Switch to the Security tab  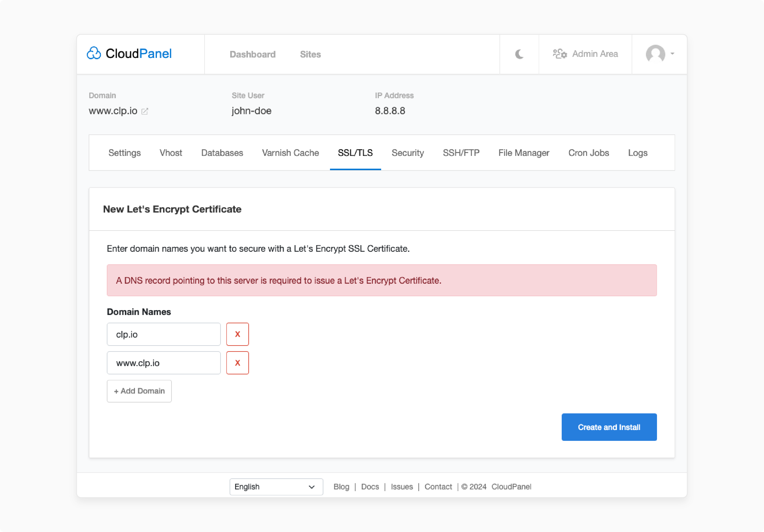(408, 153)
